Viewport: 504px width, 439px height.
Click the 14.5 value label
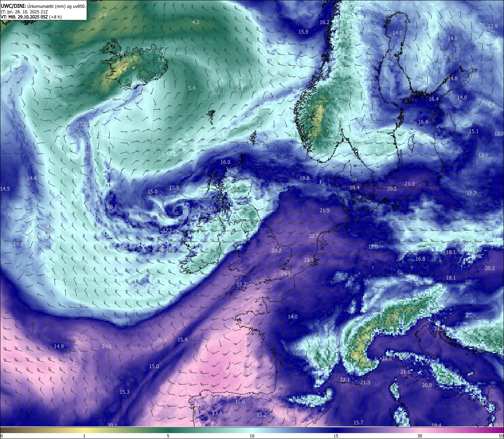point(5,189)
